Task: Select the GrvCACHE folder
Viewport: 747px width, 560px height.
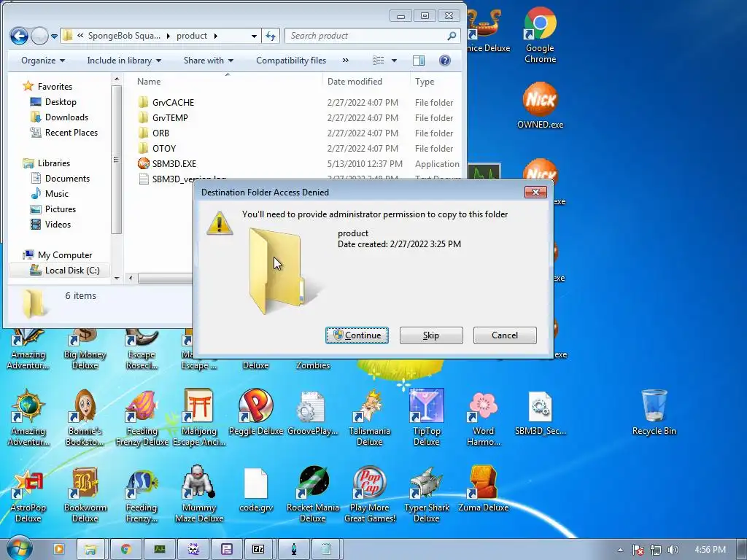Action: pyautogui.click(x=173, y=102)
